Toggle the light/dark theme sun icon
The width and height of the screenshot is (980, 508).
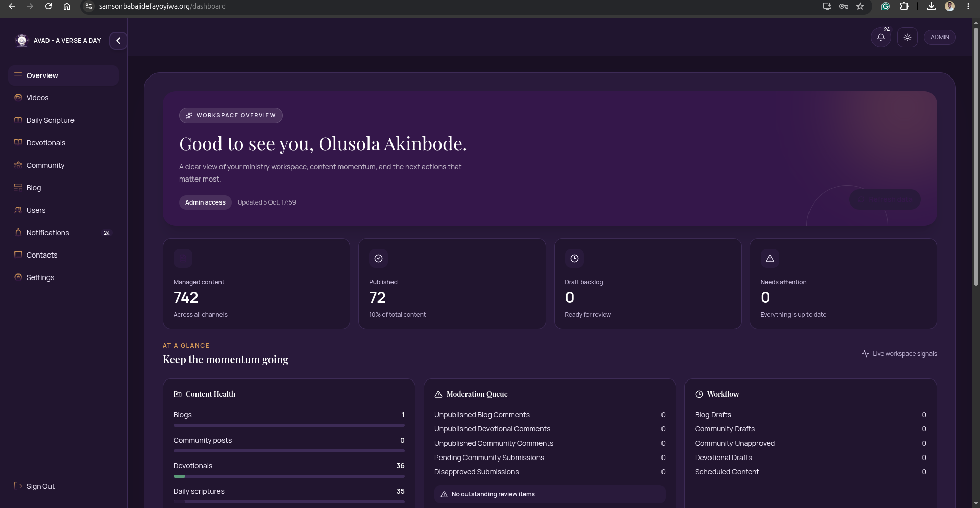click(907, 37)
